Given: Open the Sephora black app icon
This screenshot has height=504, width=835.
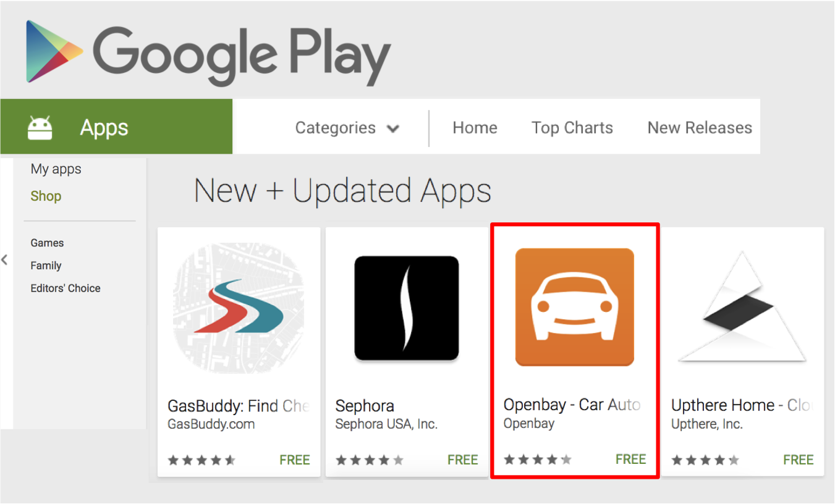Looking at the screenshot, I should tap(407, 308).
